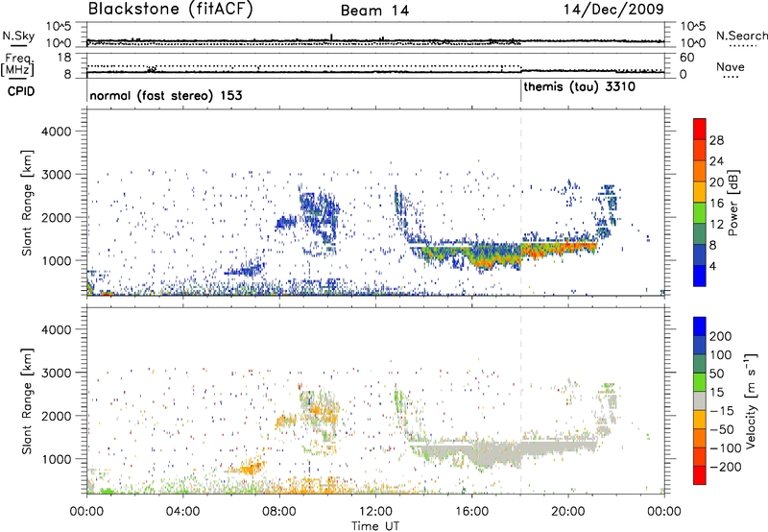Click the date "14/Dec/2009"
The height and width of the screenshot is (532, 768).
pyautogui.click(x=613, y=10)
